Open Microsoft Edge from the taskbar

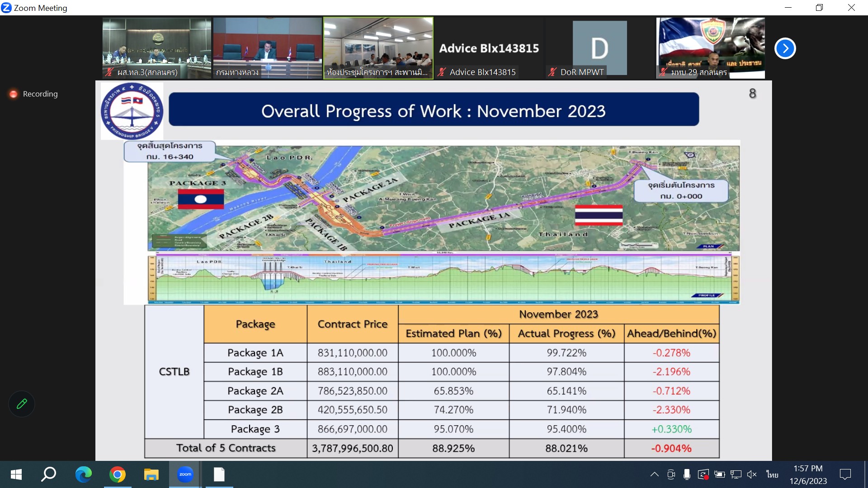coord(84,474)
